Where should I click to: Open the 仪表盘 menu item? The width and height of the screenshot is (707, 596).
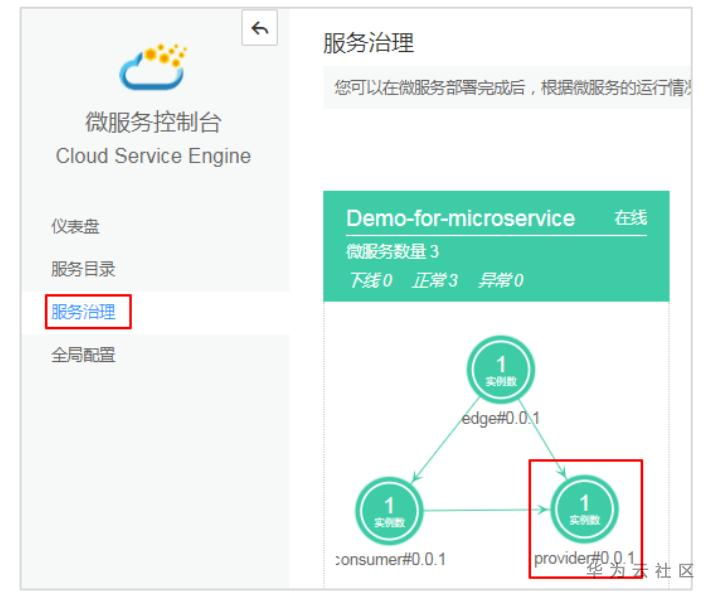[x=75, y=226]
